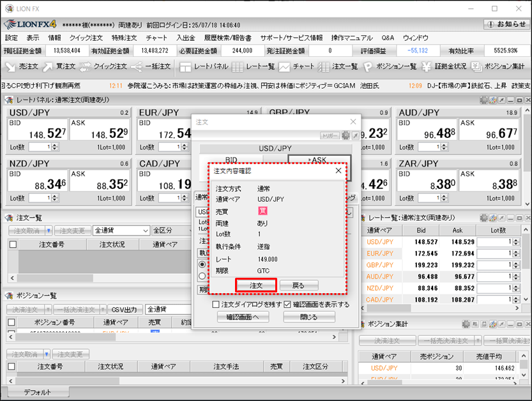Open the 入出金 menu
Image resolution: width=532 pixels, height=401 pixels.
tap(185, 38)
